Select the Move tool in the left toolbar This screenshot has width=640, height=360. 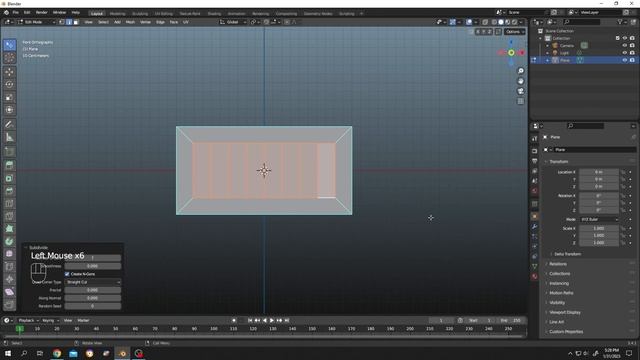point(9,72)
